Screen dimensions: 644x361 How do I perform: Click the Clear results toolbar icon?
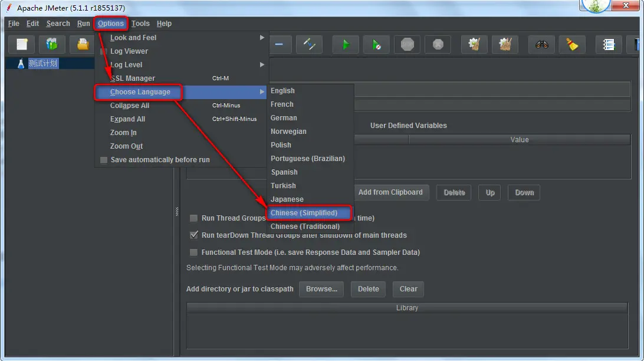pyautogui.click(x=474, y=44)
